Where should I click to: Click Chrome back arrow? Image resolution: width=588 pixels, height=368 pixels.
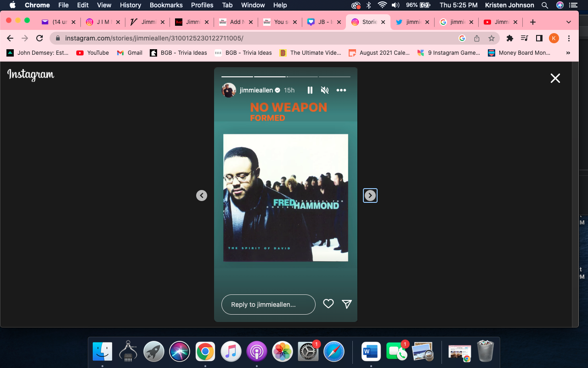(x=10, y=38)
